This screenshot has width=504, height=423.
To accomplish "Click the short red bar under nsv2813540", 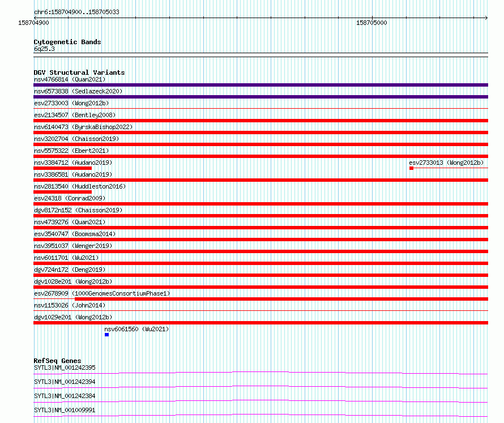I will [x=63, y=192].
